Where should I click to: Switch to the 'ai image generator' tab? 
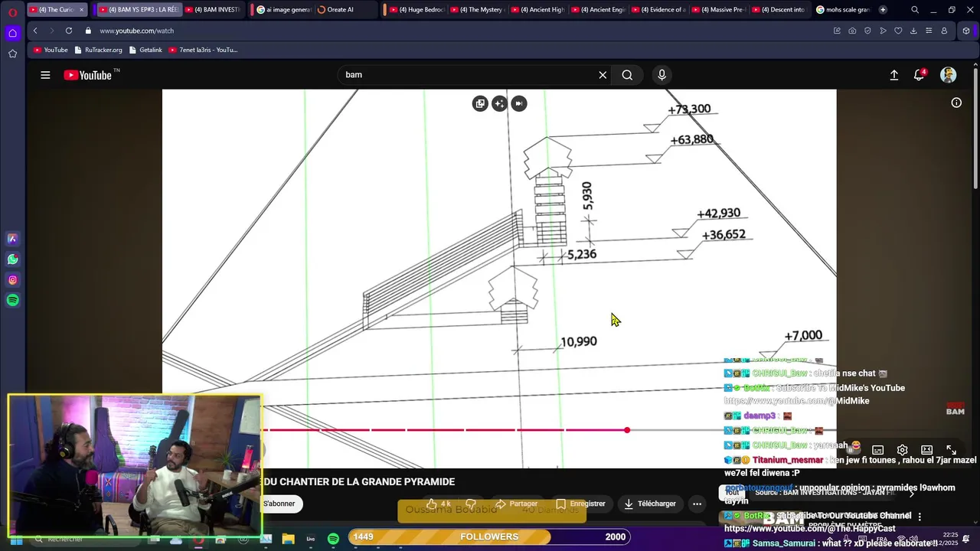[x=283, y=10]
